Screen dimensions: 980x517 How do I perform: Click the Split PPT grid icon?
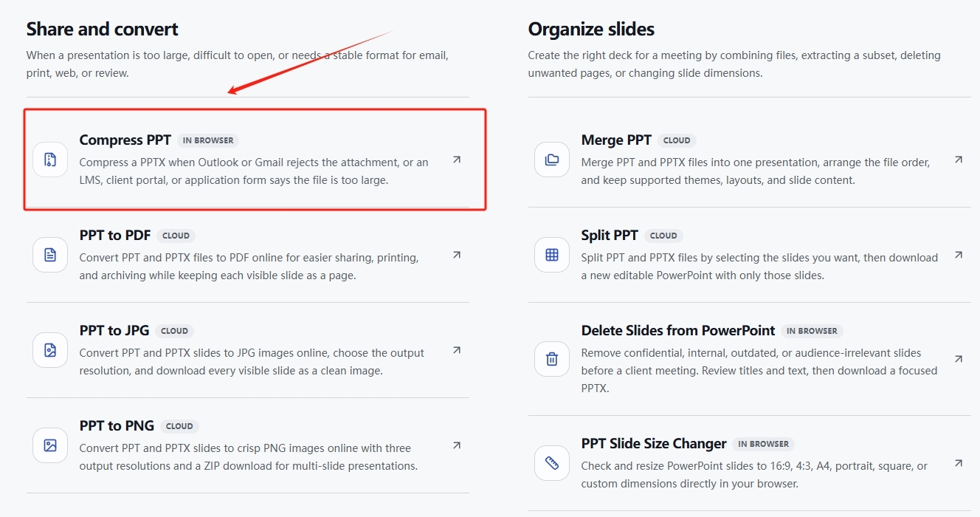(552, 255)
